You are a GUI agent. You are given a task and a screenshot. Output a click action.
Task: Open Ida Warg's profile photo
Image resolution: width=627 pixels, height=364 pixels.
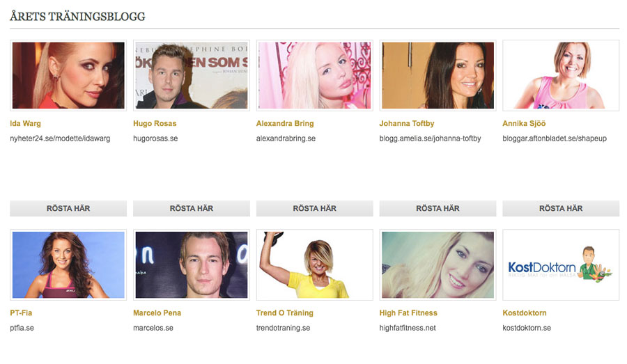(x=68, y=76)
